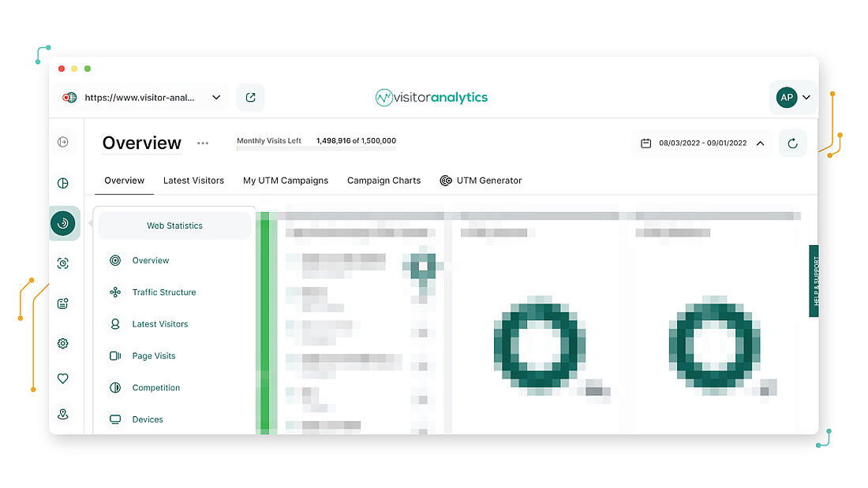Click the Competition half-circle icon
Image resolution: width=868 pixels, height=488 pixels.
[115, 388]
